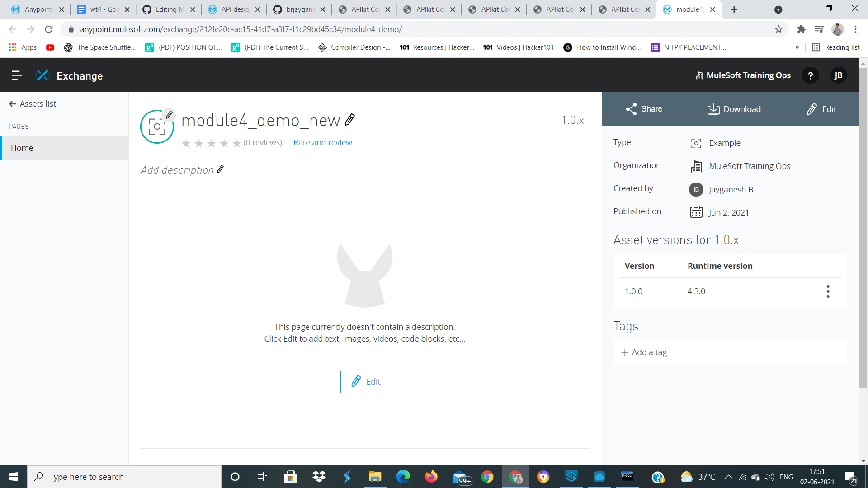Open Chrome browser extensions puzzle icon
This screenshot has height=488, width=868.
(x=802, y=29)
